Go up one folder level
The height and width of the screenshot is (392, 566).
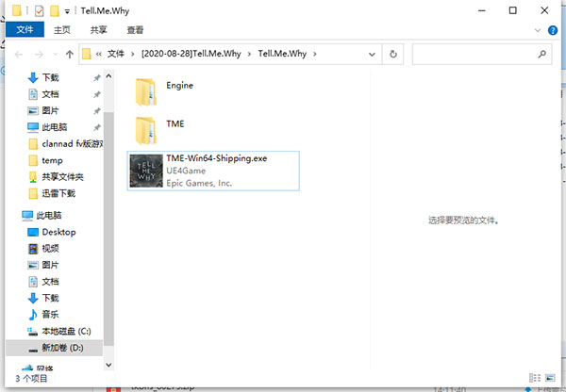coord(69,55)
